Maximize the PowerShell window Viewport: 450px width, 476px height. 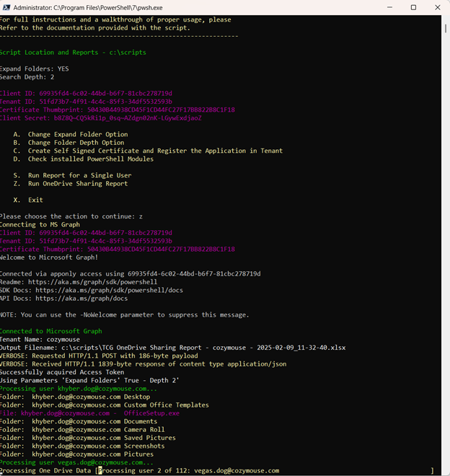click(x=413, y=7)
